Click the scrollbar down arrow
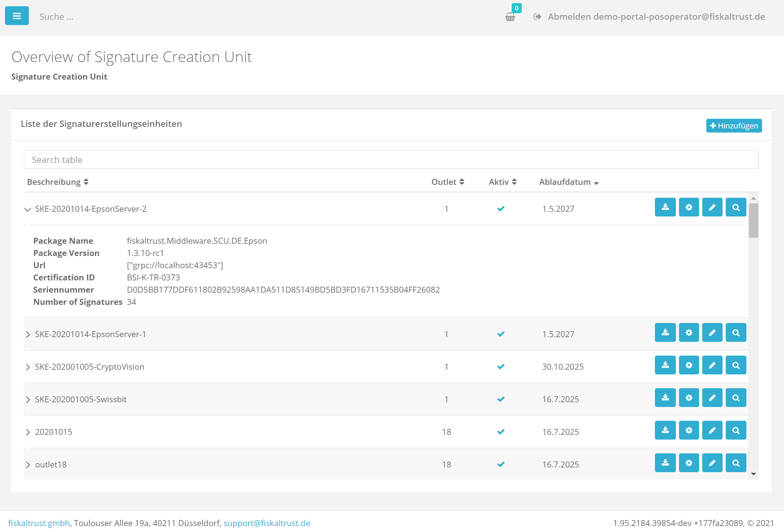This screenshot has height=532, width=784. pyautogui.click(x=753, y=474)
